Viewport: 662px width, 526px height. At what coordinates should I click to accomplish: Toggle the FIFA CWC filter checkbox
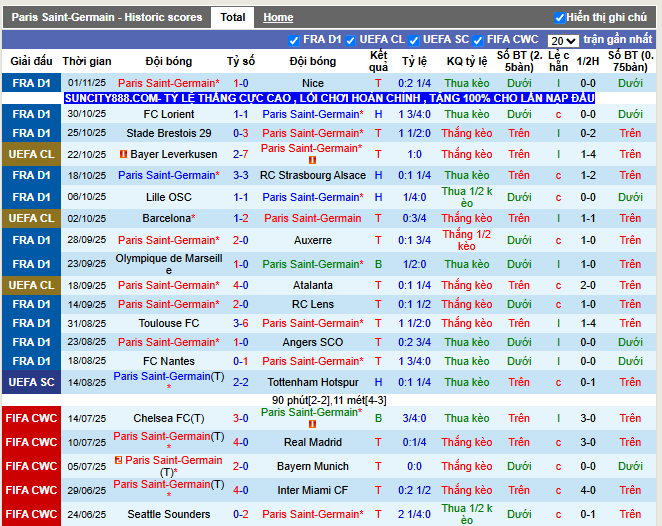[478, 41]
